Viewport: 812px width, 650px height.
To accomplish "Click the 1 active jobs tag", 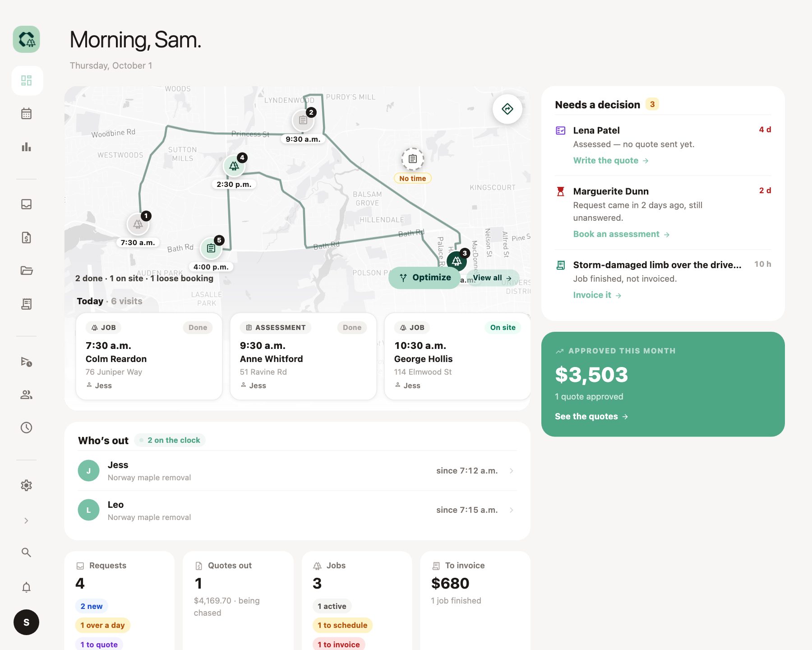I will 332,606.
